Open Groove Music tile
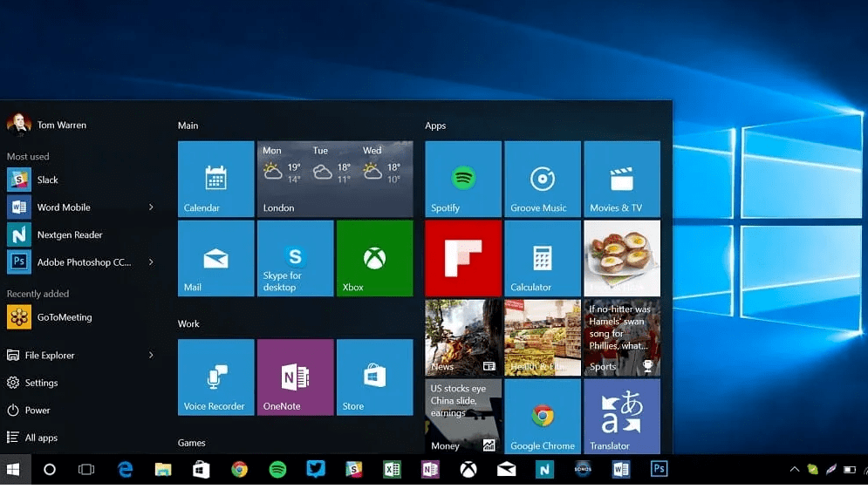 pos(542,179)
